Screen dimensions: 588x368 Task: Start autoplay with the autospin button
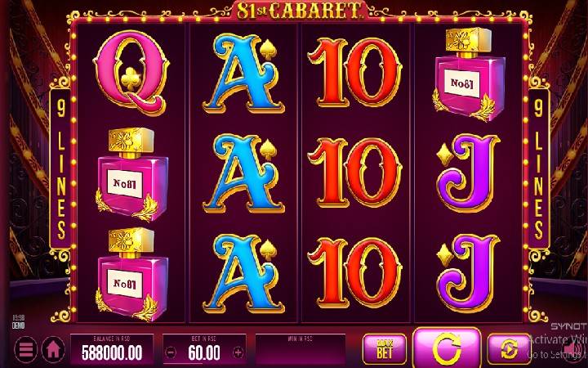click(509, 349)
